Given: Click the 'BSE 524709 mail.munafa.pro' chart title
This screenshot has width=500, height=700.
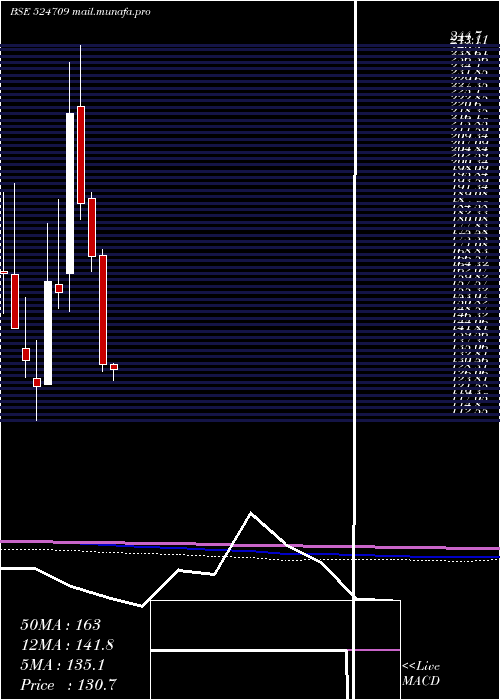Looking at the screenshot, I should pyautogui.click(x=80, y=12).
